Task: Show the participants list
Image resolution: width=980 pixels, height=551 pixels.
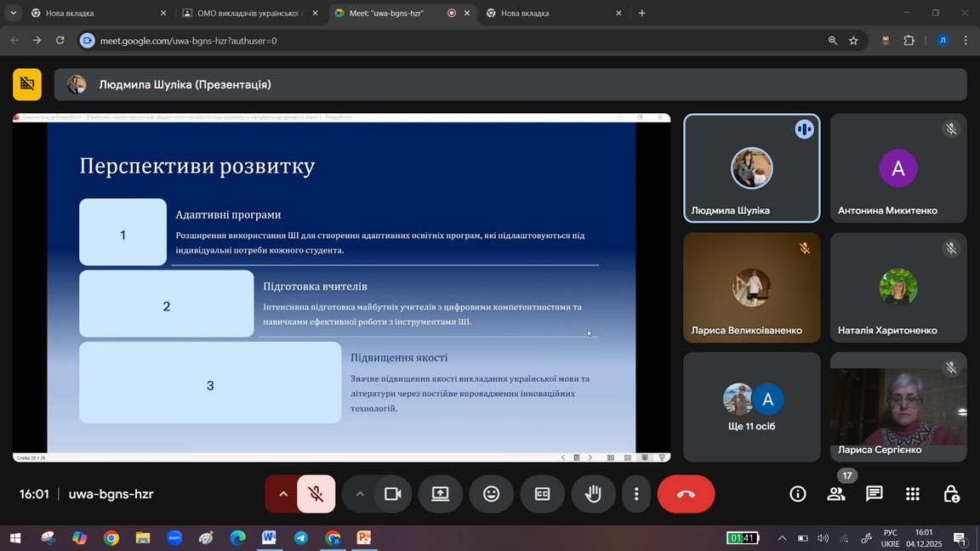Action: click(x=836, y=494)
